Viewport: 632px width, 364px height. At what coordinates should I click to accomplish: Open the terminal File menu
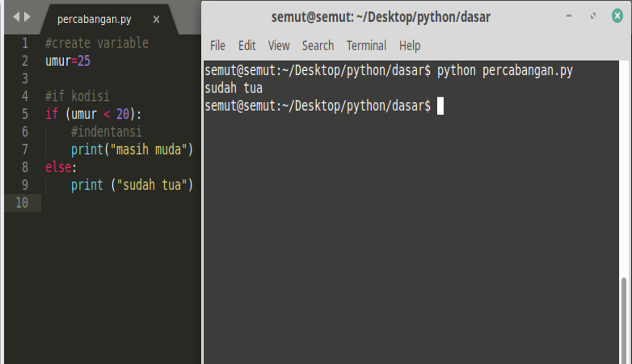point(217,46)
